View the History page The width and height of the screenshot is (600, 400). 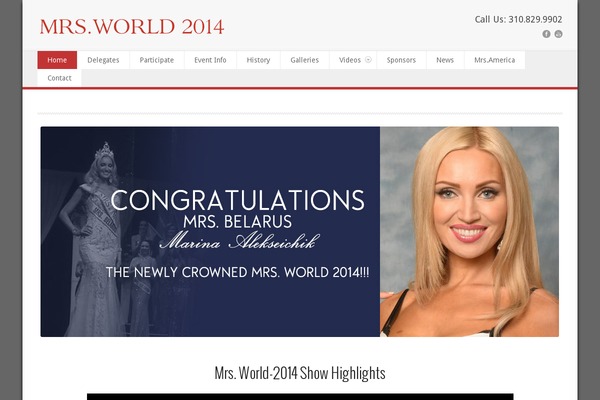pos(258,60)
